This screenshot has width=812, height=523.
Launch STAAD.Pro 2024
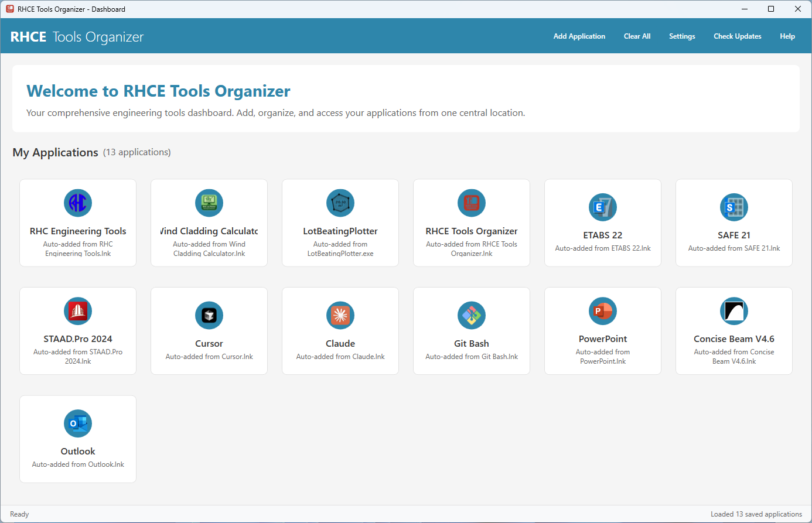pyautogui.click(x=77, y=330)
